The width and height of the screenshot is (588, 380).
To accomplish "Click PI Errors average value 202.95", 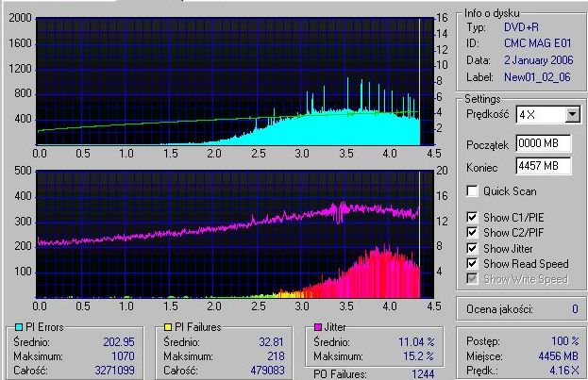I will (x=119, y=342).
